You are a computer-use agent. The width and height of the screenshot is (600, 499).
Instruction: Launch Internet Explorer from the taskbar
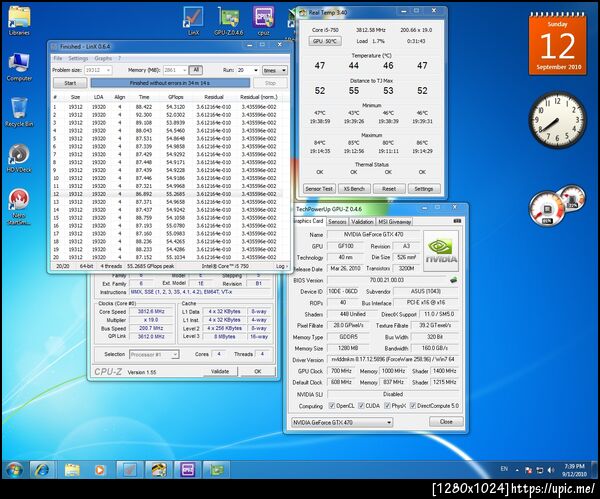pos(41,470)
